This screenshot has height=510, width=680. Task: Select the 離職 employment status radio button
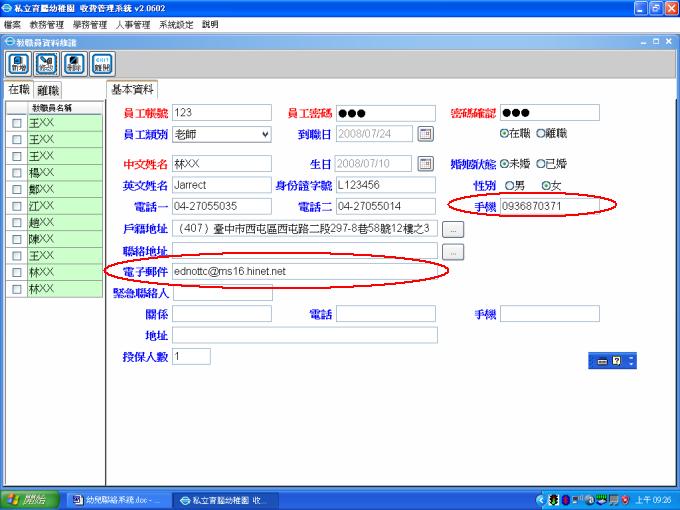[541, 133]
